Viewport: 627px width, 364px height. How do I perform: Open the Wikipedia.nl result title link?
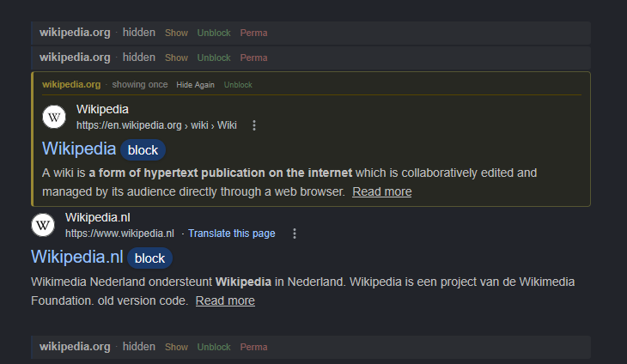pyautogui.click(x=76, y=257)
